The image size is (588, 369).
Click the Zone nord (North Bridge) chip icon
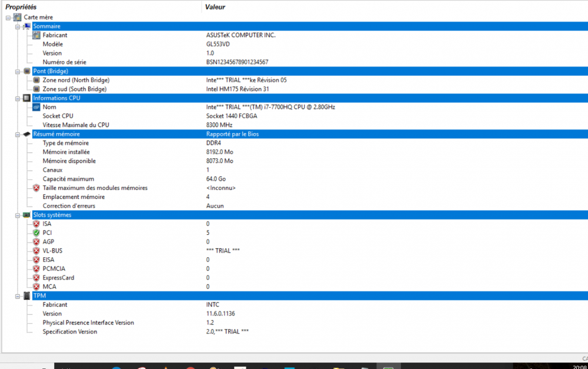(36, 80)
